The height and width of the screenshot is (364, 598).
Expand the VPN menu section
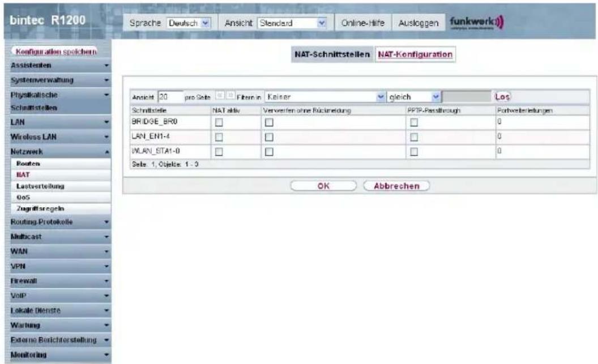tap(60, 266)
